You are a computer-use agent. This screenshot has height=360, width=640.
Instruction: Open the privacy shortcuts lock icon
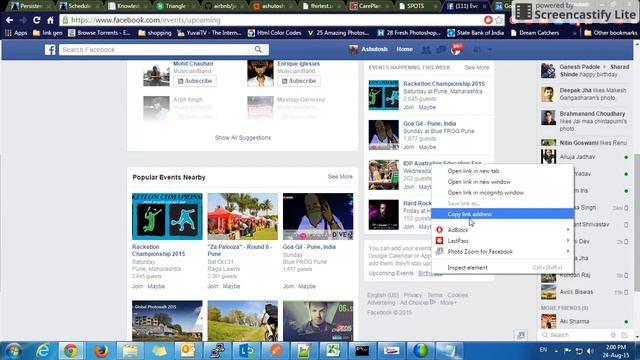pyautogui.click(x=476, y=49)
